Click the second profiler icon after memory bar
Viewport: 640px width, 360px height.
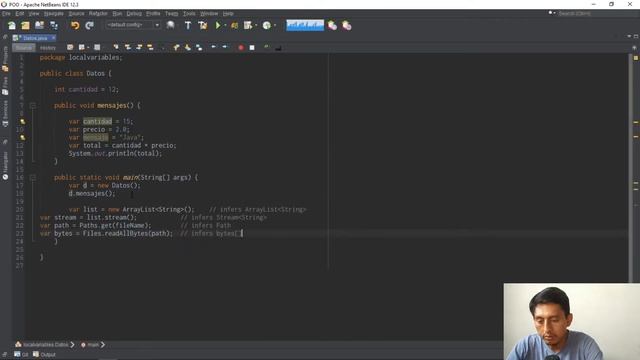tap(347, 25)
